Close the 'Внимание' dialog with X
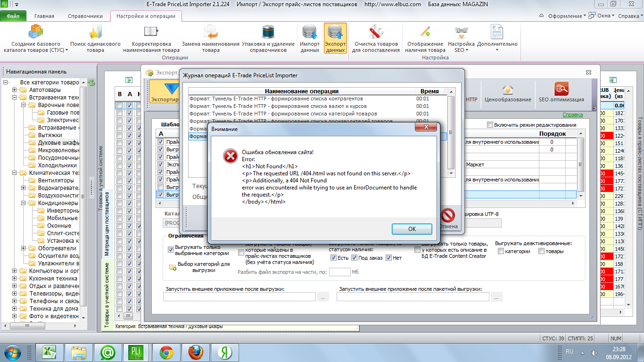 coord(426,128)
